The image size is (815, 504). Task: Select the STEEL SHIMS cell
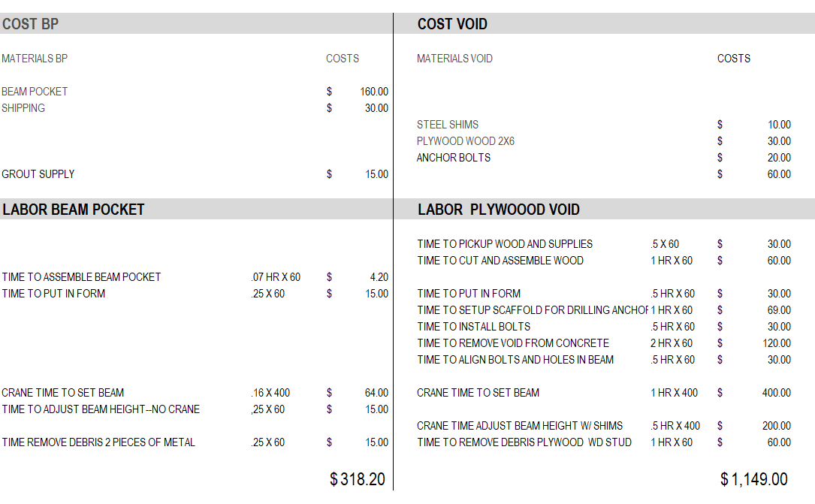(x=448, y=125)
